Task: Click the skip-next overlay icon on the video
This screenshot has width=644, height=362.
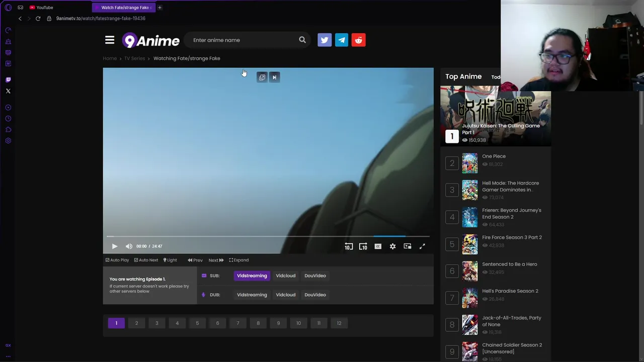Action: tap(274, 77)
